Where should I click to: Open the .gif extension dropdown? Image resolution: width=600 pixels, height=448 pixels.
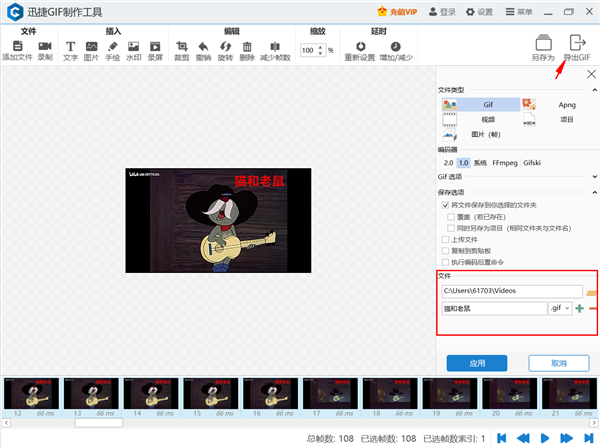(x=561, y=308)
